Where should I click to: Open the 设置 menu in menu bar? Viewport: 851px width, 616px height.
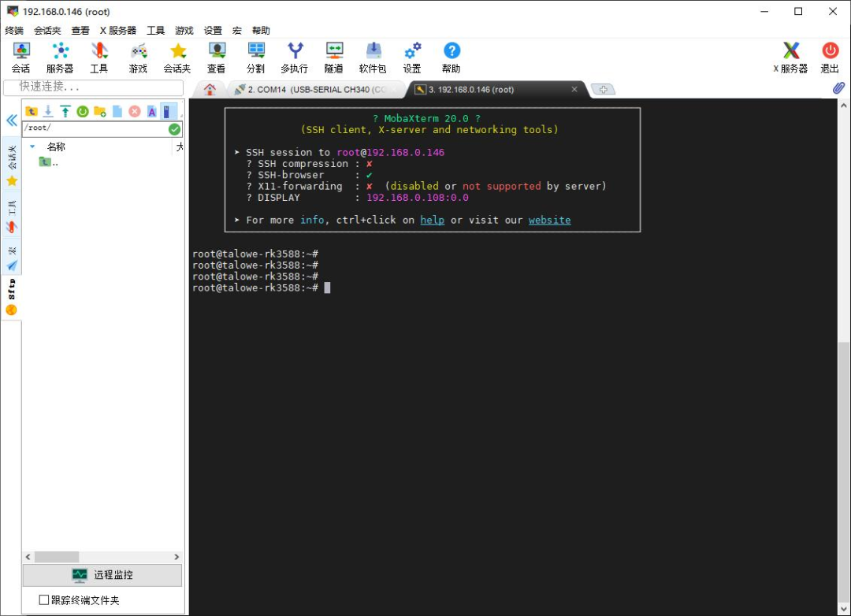(213, 31)
